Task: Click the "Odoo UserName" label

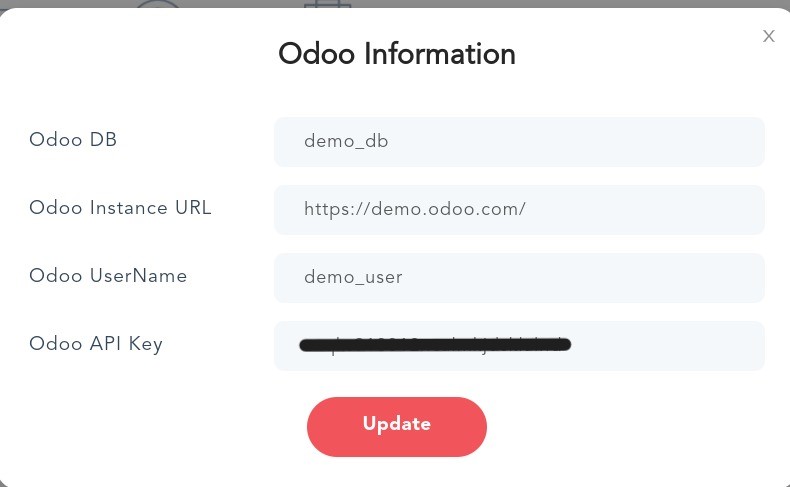Action: tap(108, 276)
